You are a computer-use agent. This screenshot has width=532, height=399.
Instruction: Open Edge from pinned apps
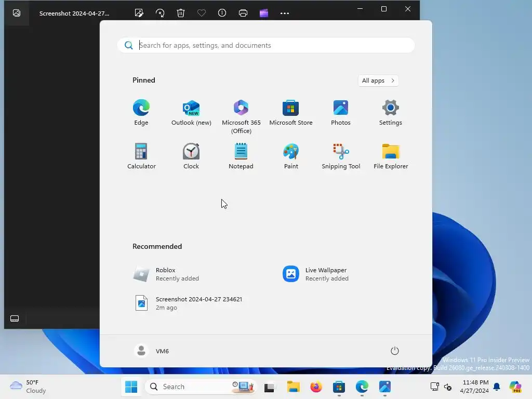141,113
